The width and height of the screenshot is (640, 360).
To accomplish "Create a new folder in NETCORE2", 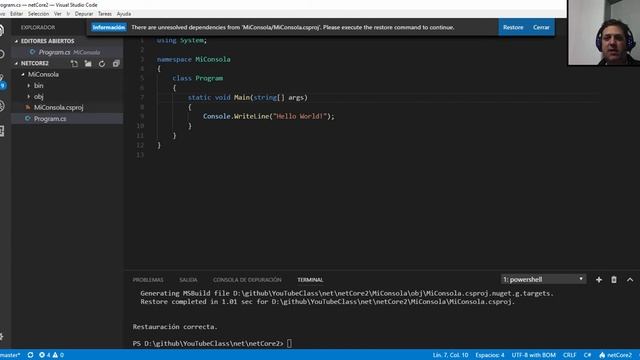I will pyautogui.click(x=88, y=64).
